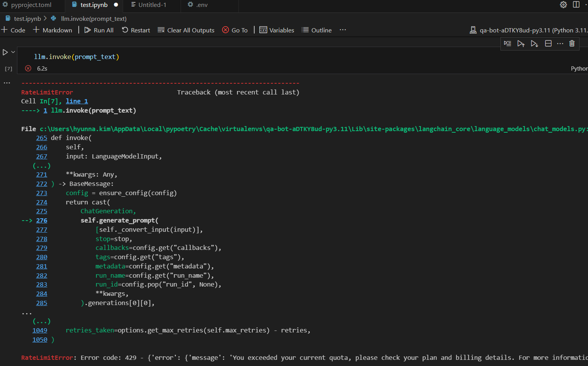
Task: Execute cell and below icon
Action: click(x=534, y=44)
